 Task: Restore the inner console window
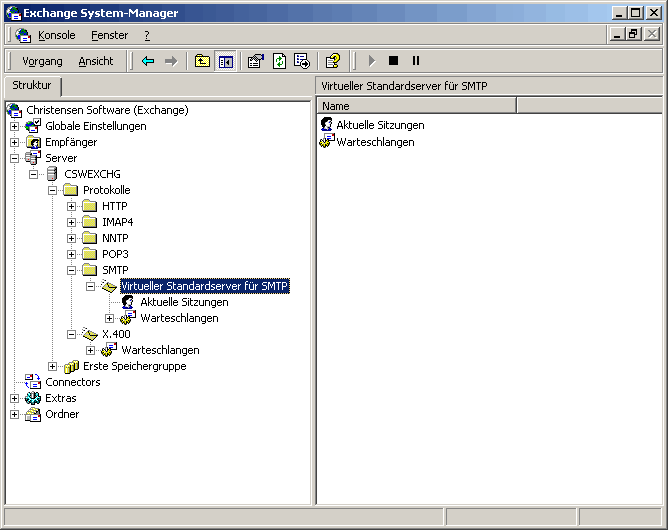pos(633,34)
